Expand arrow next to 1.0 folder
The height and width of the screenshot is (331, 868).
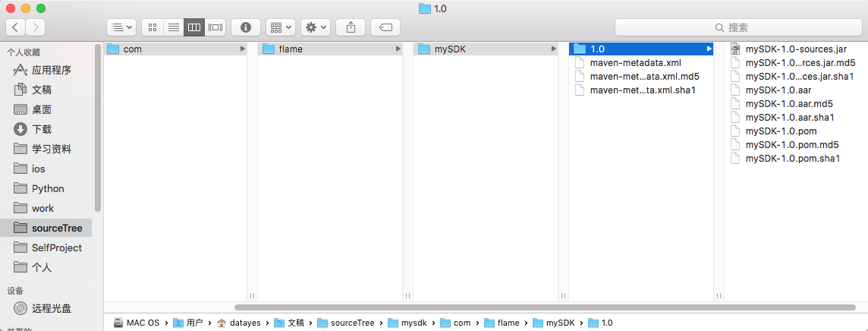(709, 49)
